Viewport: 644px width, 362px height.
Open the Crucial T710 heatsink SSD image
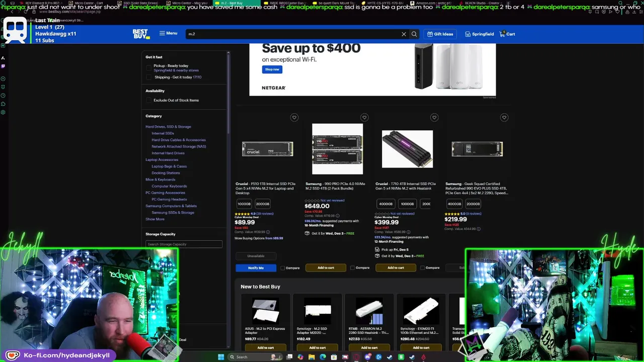tap(407, 149)
